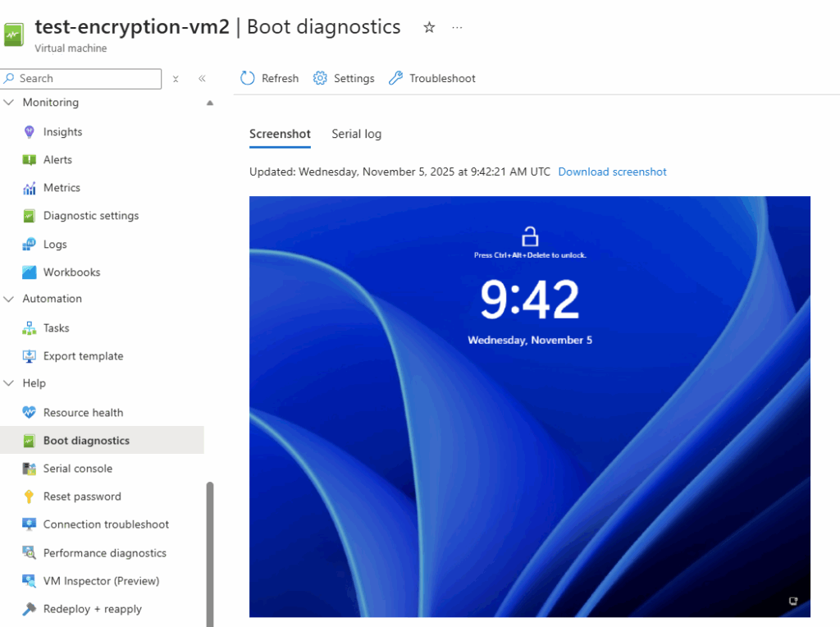Click the Insights lightbulb icon

30,132
